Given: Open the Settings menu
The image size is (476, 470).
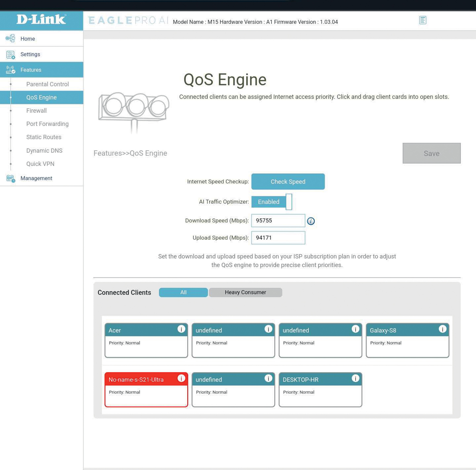Looking at the screenshot, I should coord(42,54).
